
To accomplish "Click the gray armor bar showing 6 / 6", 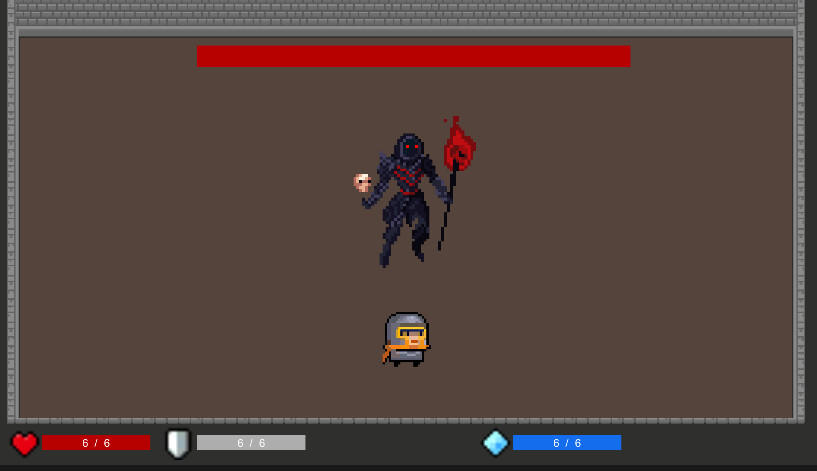I will [x=251, y=443].
